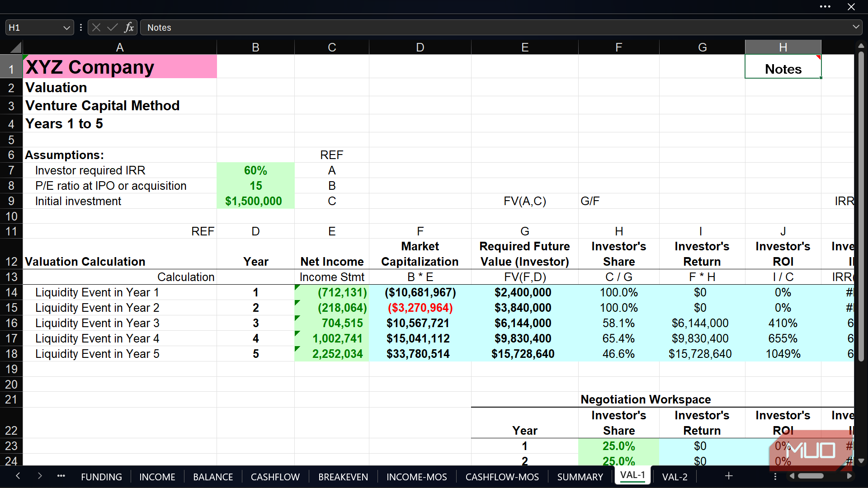Viewport: 868px width, 488px height.
Task: Switch to the INCOME sheet tab
Action: pyautogui.click(x=157, y=477)
